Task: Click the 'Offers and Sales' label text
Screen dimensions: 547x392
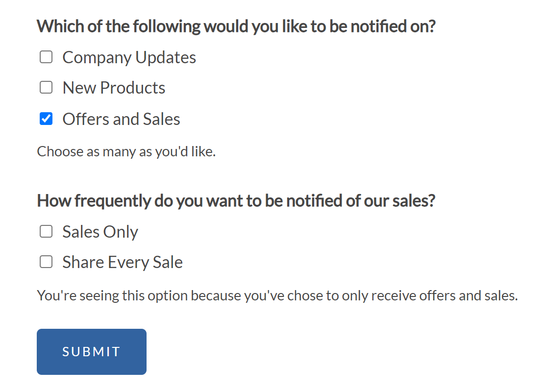Action: [121, 119]
